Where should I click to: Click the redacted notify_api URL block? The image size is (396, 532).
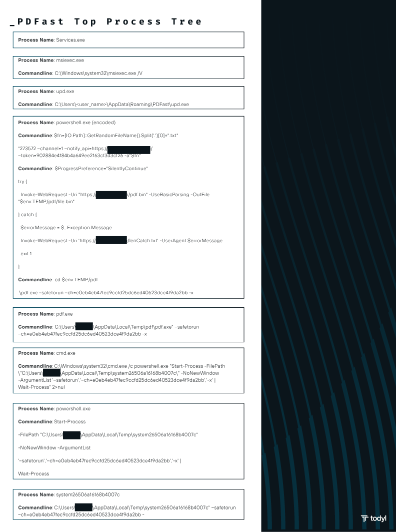pyautogui.click(x=129, y=150)
